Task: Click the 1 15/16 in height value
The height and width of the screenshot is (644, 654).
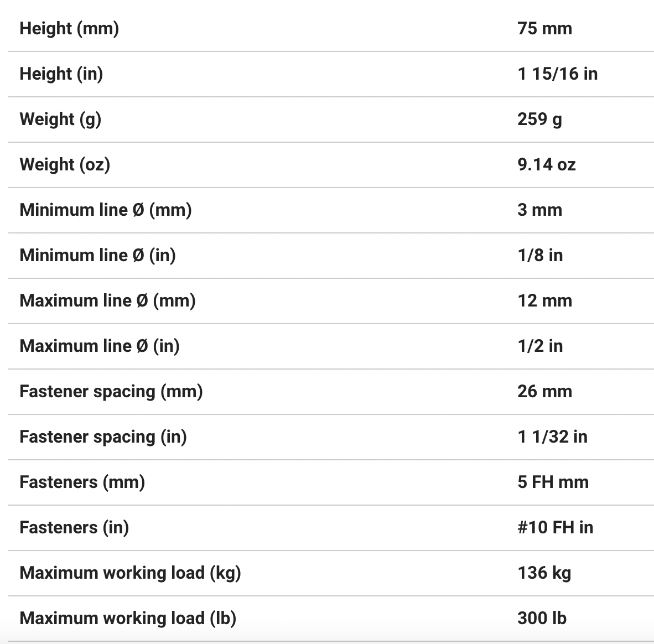Action: [557, 74]
